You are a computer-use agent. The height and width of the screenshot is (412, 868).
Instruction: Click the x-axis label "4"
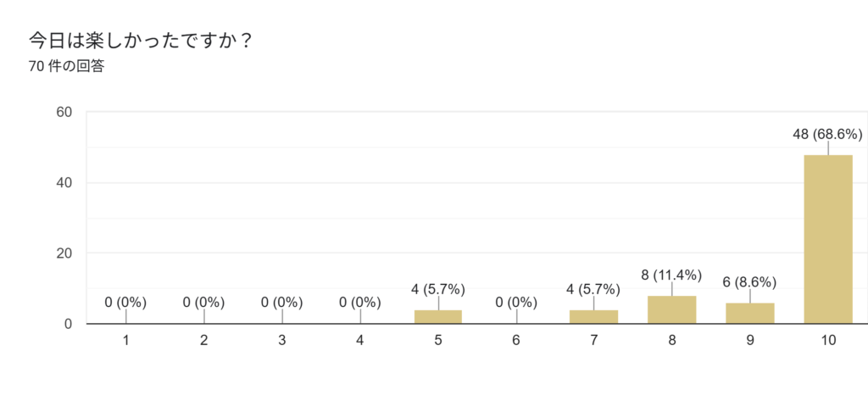coord(360,341)
